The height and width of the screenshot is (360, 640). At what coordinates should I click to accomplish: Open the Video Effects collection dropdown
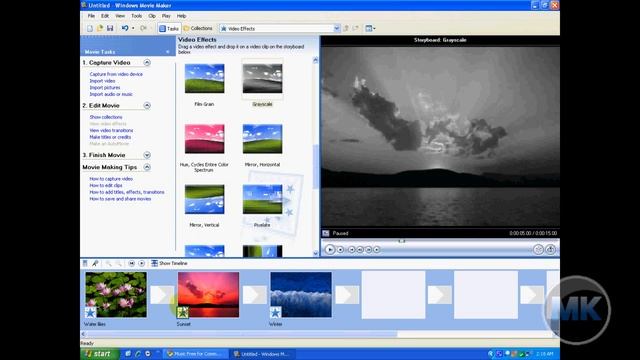pyautogui.click(x=336, y=28)
